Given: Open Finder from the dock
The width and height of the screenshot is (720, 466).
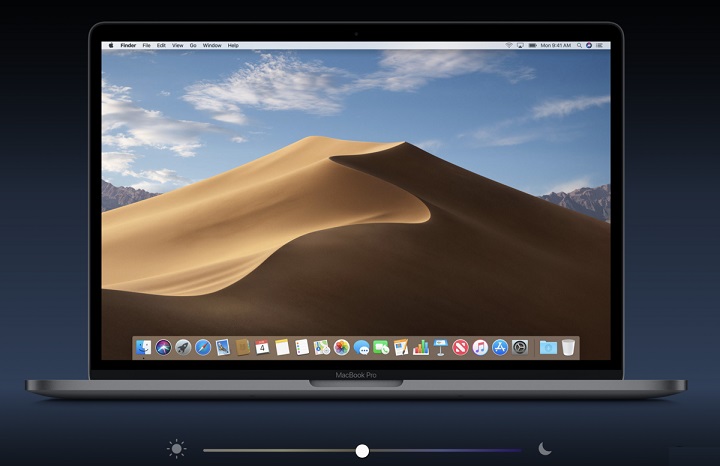Looking at the screenshot, I should [x=144, y=348].
